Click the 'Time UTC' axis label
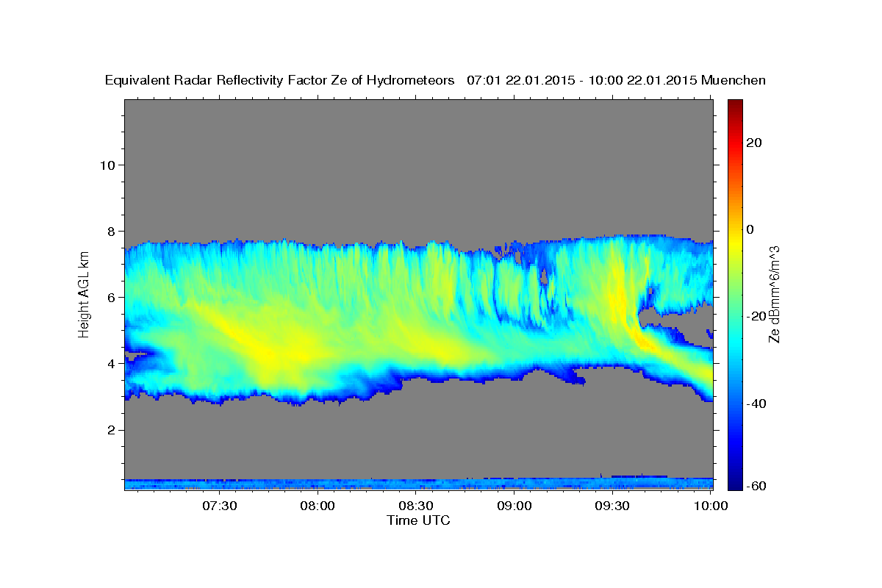This screenshot has width=882, height=588. pos(418,520)
